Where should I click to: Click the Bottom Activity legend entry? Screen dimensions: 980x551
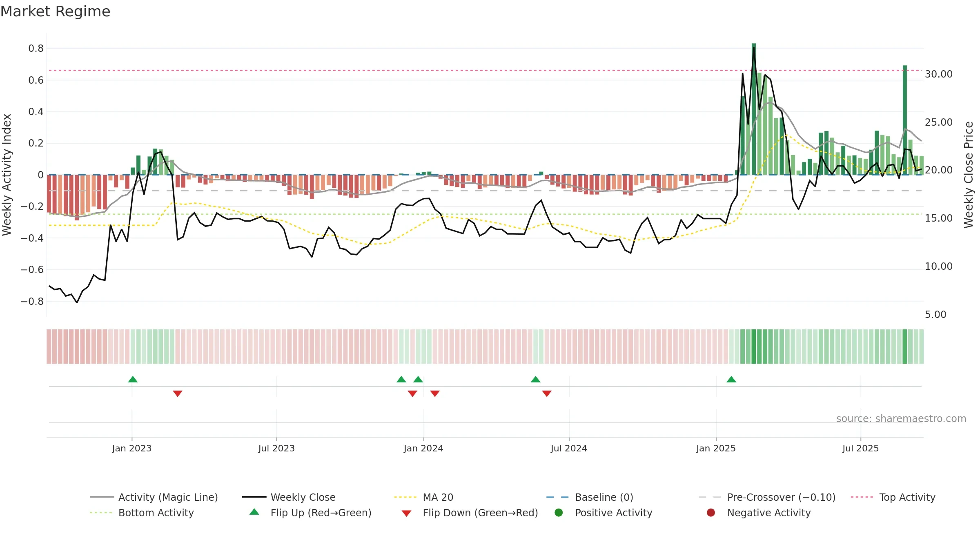tap(142, 513)
